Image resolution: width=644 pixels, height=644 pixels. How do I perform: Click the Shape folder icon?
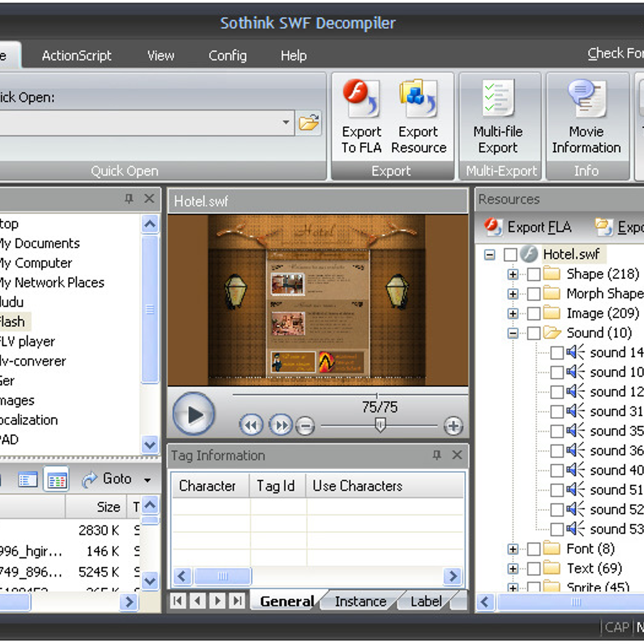pos(551,274)
